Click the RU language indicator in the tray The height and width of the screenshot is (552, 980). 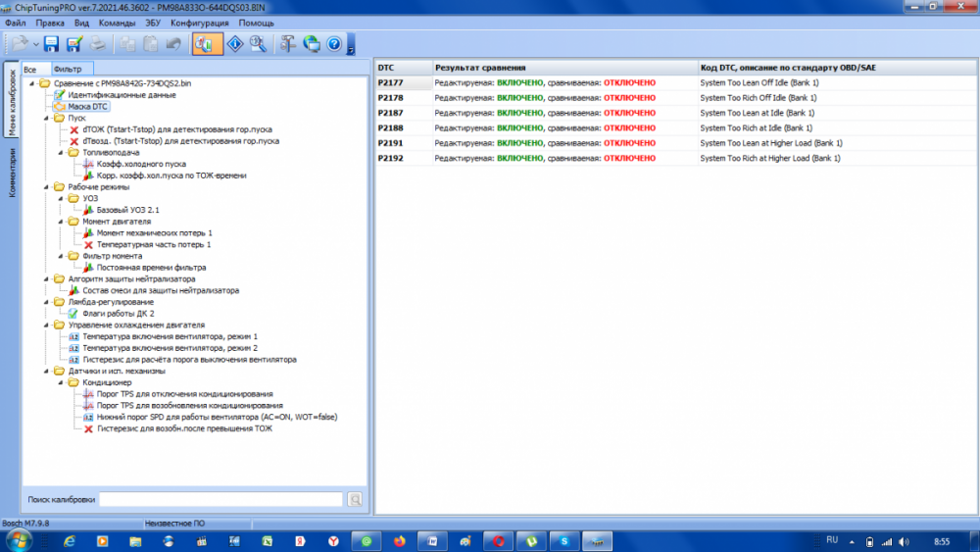coord(832,540)
